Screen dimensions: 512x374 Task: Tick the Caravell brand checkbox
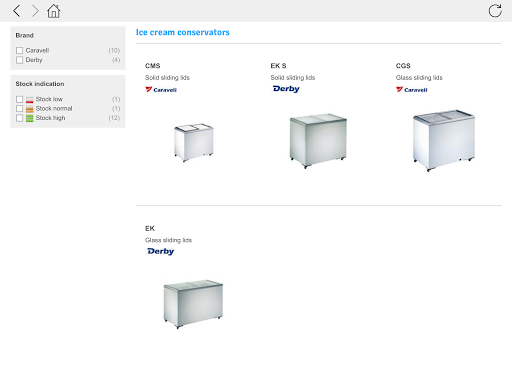[x=19, y=50]
